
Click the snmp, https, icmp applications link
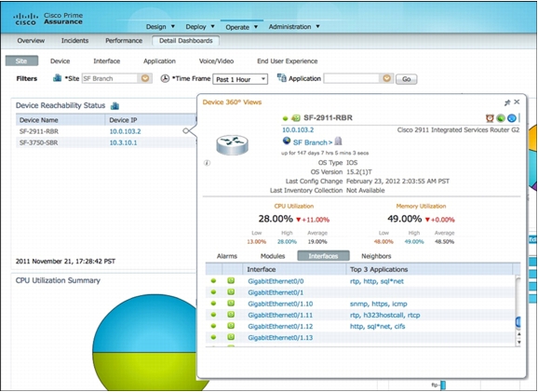coord(379,304)
